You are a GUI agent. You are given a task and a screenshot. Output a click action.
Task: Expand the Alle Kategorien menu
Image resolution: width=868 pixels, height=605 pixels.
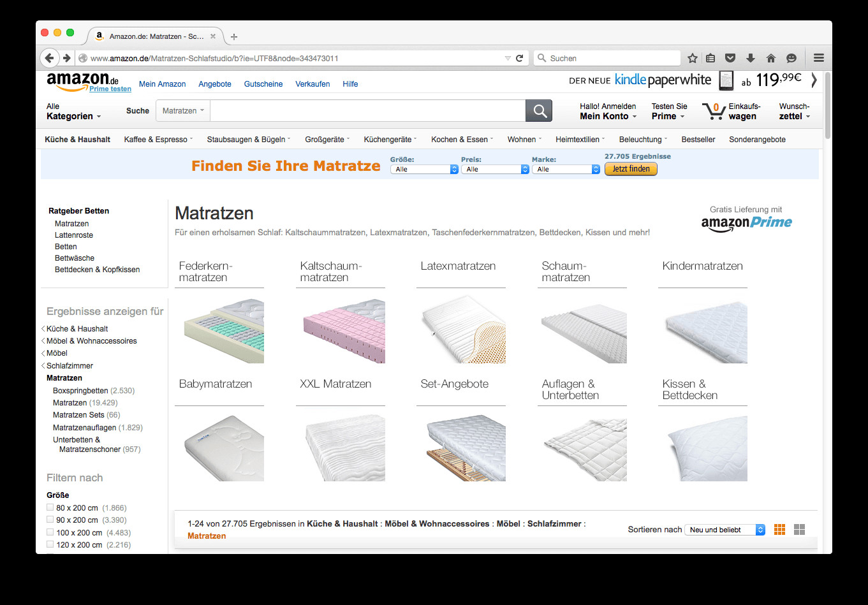coord(73,112)
